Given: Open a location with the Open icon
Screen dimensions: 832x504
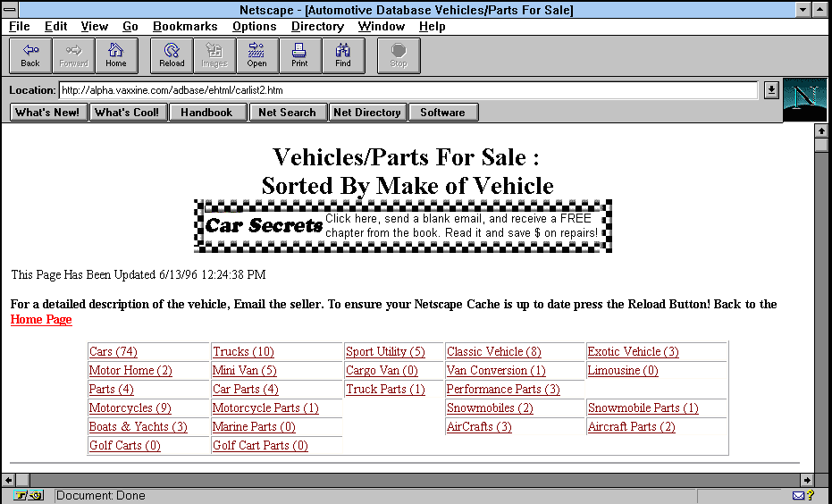Looking at the screenshot, I should pyautogui.click(x=257, y=55).
